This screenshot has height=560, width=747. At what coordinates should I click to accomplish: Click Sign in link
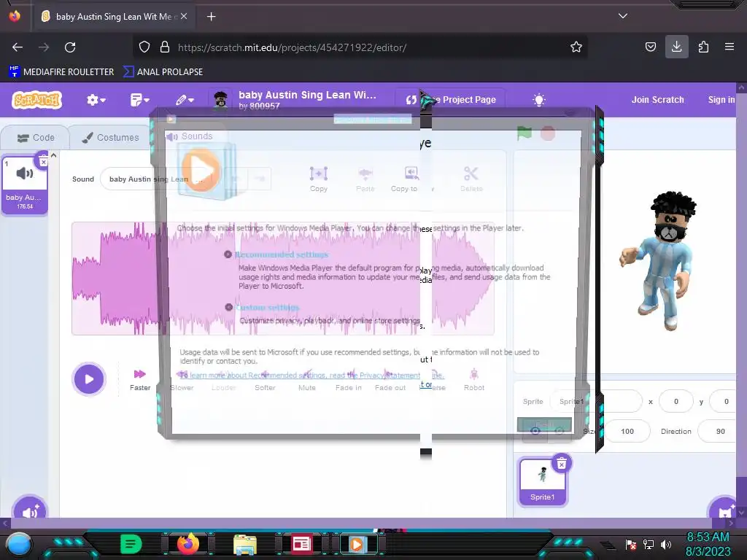(x=721, y=100)
